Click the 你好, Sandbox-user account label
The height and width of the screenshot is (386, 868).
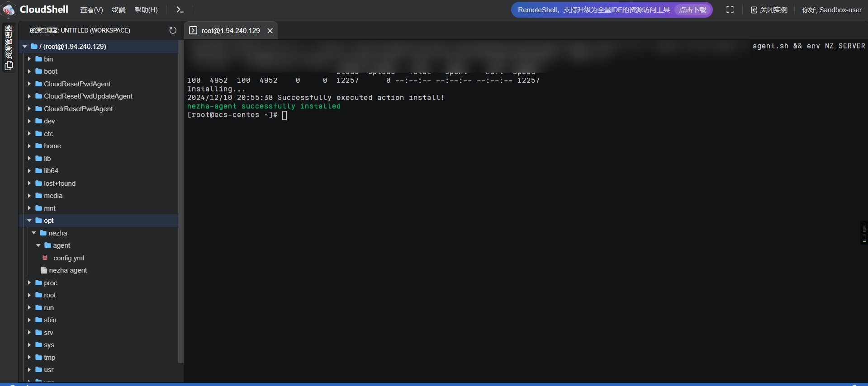(832, 10)
